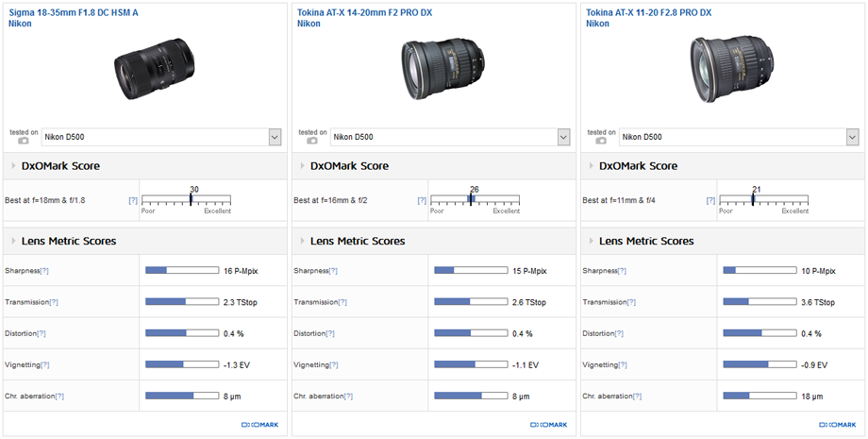
Task: Open Distortion help [?] in the Tokina 14-20mm panel
Action: pos(330,333)
